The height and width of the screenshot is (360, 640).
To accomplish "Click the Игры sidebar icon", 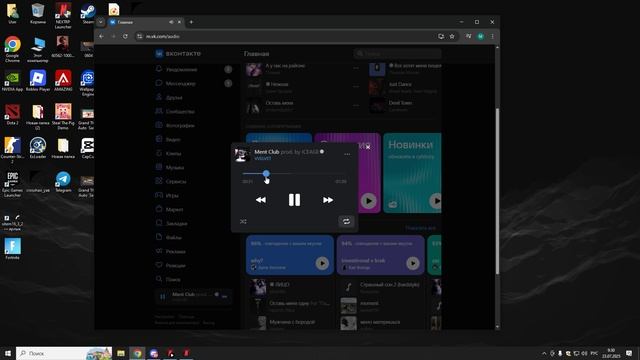I will [159, 195].
